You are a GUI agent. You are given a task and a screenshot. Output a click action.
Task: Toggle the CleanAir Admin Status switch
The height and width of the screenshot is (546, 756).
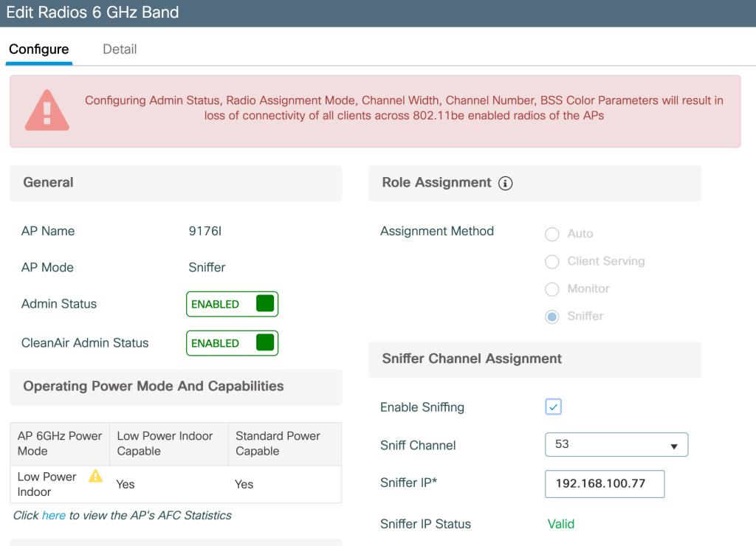[232, 343]
